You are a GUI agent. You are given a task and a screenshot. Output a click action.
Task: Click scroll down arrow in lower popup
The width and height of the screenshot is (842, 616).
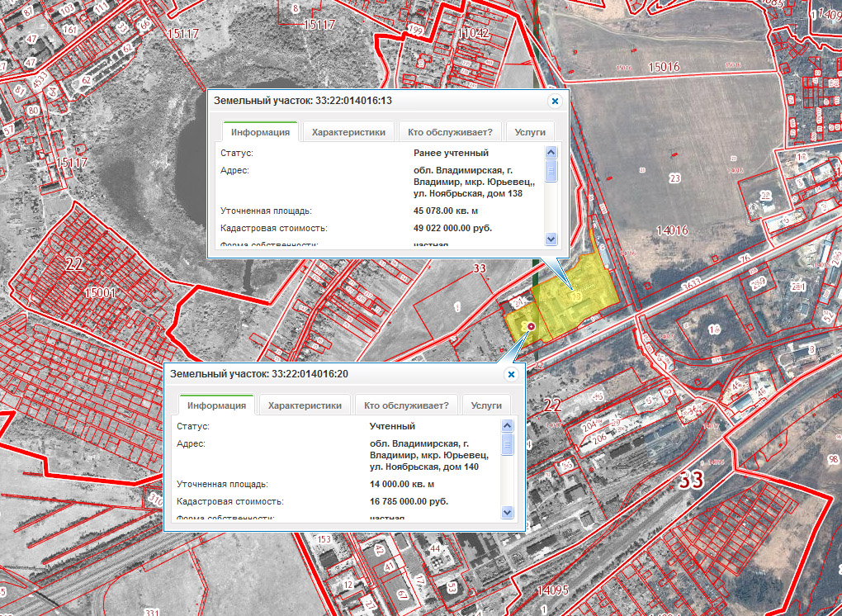[507, 512]
